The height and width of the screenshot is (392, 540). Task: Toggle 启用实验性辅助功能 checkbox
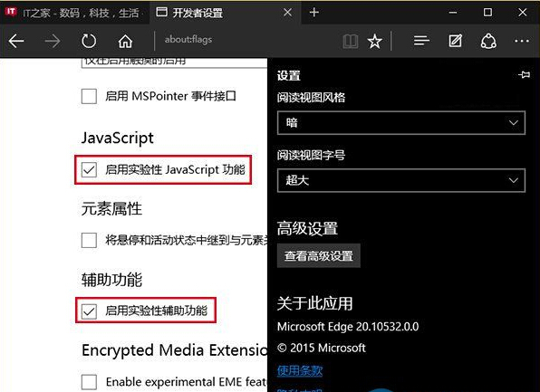[89, 311]
